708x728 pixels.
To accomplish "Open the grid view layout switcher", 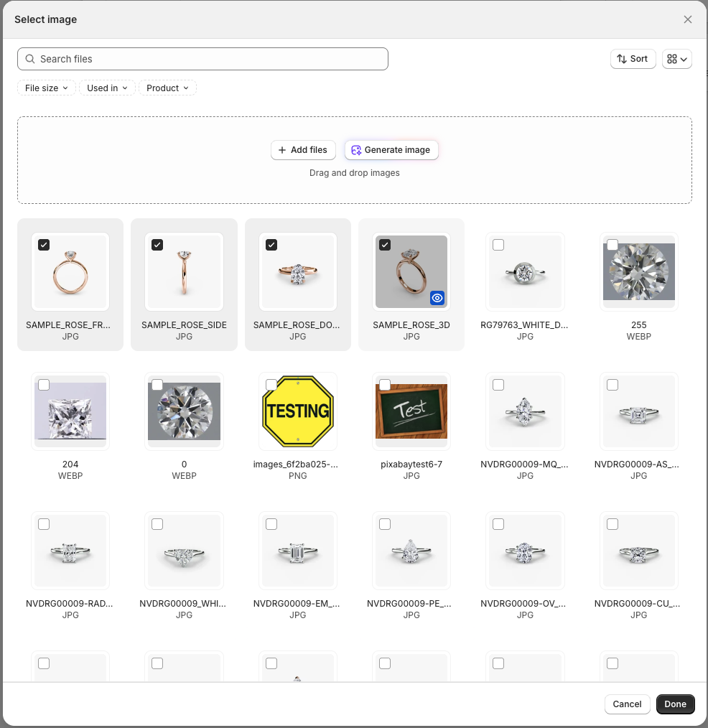I will pyautogui.click(x=677, y=59).
